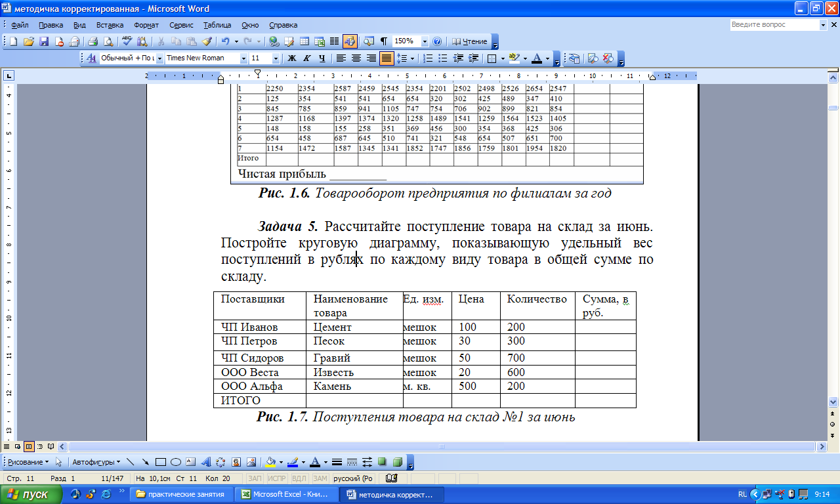The image size is (840, 504).
Task: Select the Line drawing tool
Action: (130, 461)
